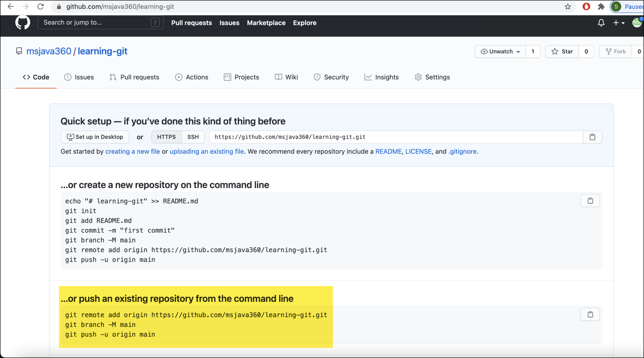Open the Extensions puzzle piece icon
Viewport: 644px width, 358px height.
(x=601, y=7)
